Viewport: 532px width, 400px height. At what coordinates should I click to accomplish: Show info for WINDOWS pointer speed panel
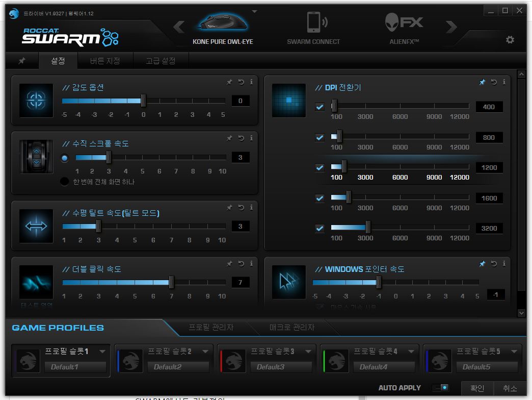504,263
